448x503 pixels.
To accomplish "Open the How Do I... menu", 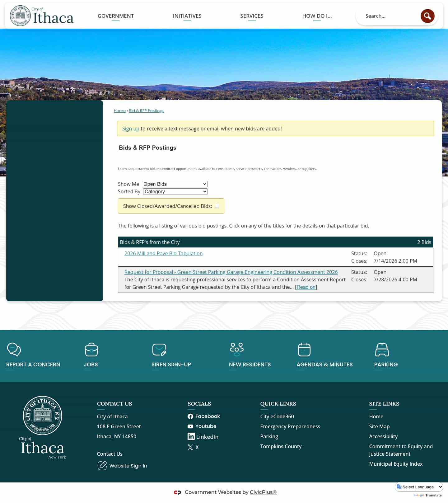I will point(317,16).
